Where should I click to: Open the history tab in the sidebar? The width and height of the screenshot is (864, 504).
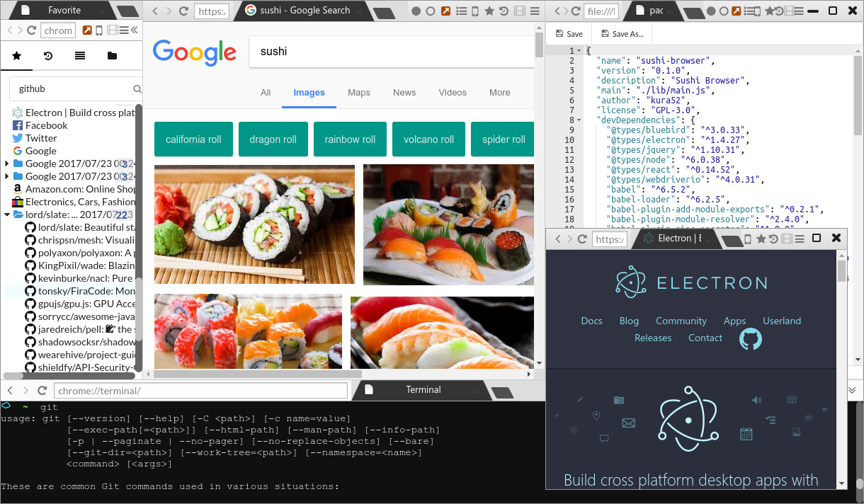tap(48, 56)
